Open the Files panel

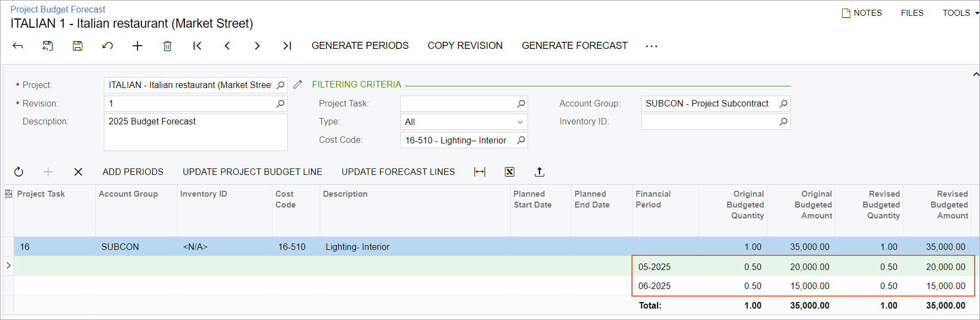[912, 13]
